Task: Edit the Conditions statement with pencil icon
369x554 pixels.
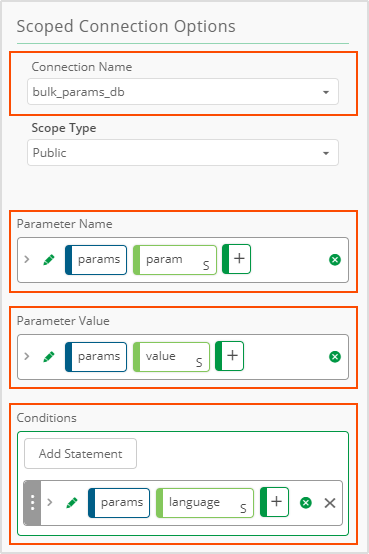Action: 72,503
